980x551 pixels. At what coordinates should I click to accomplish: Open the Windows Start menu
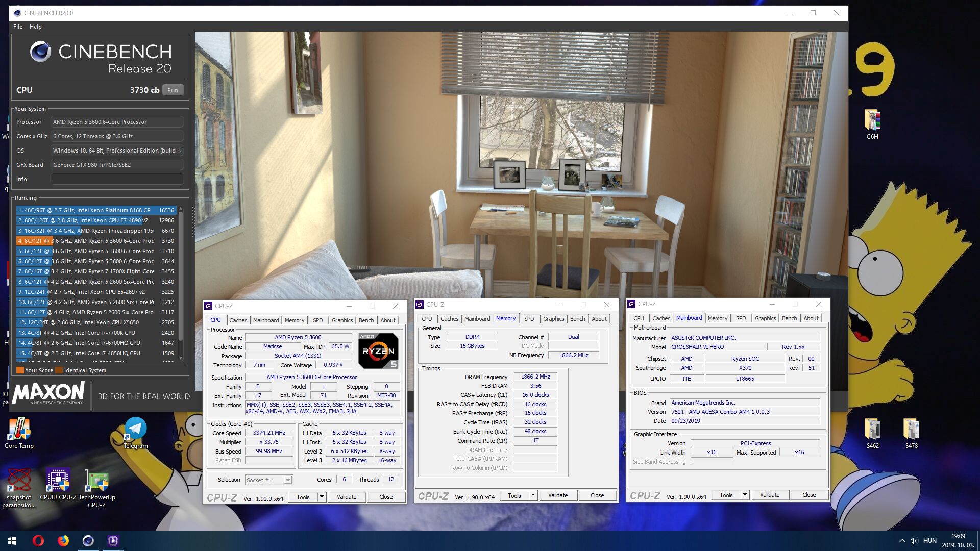[12, 541]
